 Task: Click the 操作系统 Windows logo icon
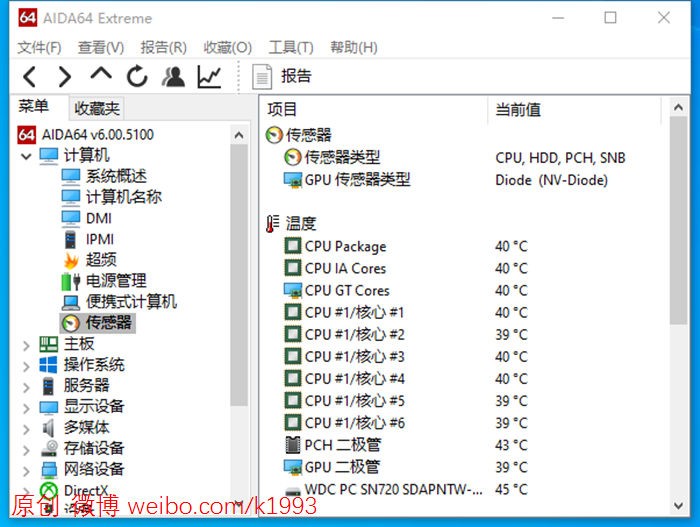(x=48, y=365)
